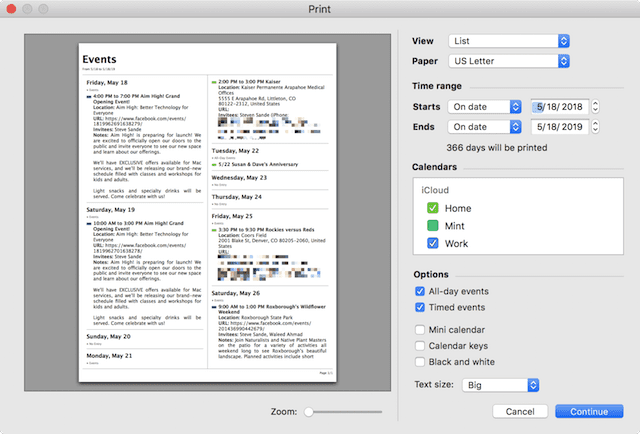Disable Timed events option
The image size is (640, 434).
pos(420,308)
